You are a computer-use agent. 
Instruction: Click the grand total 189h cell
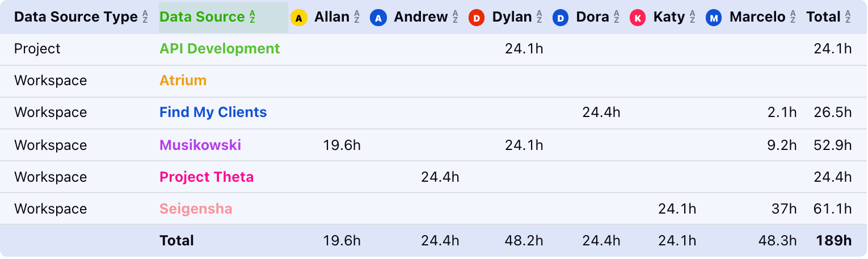(x=834, y=241)
